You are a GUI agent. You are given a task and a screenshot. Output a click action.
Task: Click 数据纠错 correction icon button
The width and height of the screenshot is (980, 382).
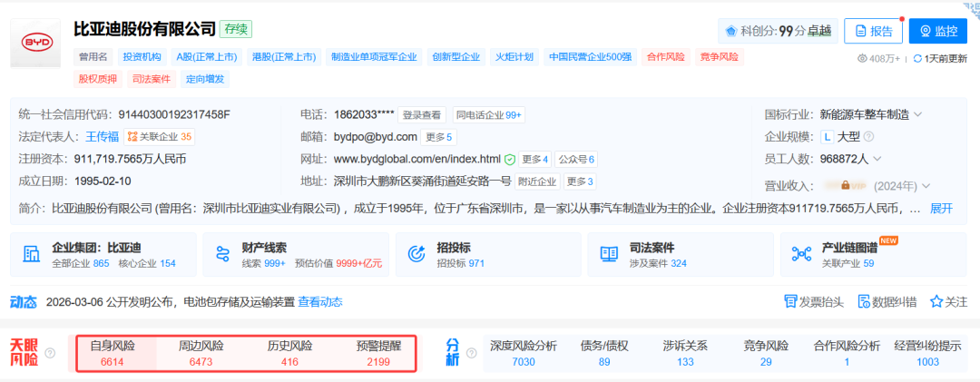[887, 302]
